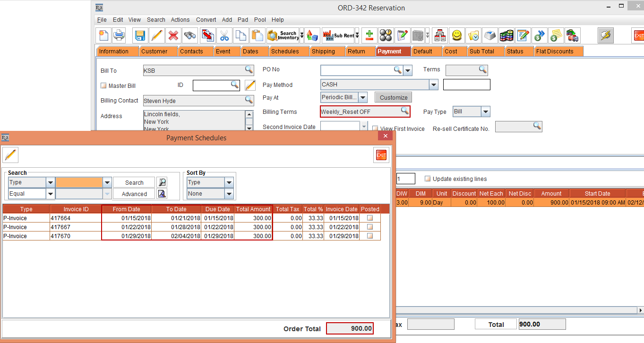Enable the View First Invoice checkbox
The width and height of the screenshot is (644, 343).
point(375,129)
